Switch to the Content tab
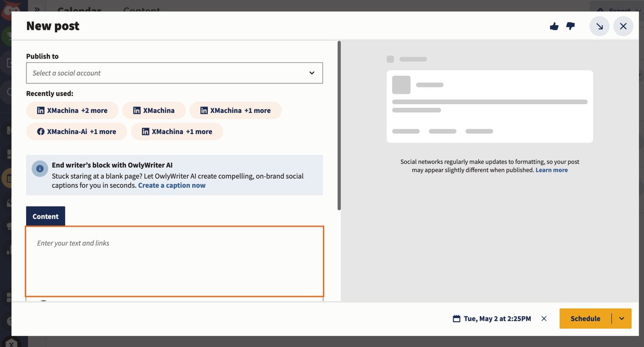 coord(45,216)
